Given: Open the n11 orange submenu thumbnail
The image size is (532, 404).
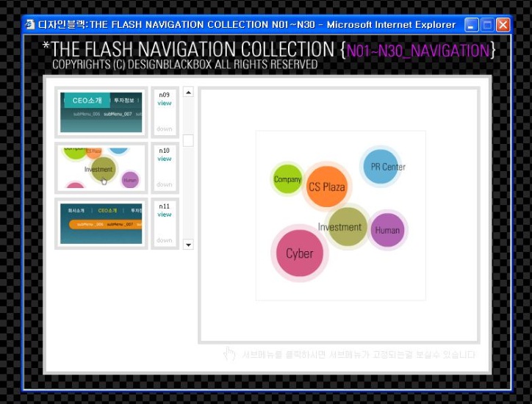Looking at the screenshot, I should tap(101, 223).
